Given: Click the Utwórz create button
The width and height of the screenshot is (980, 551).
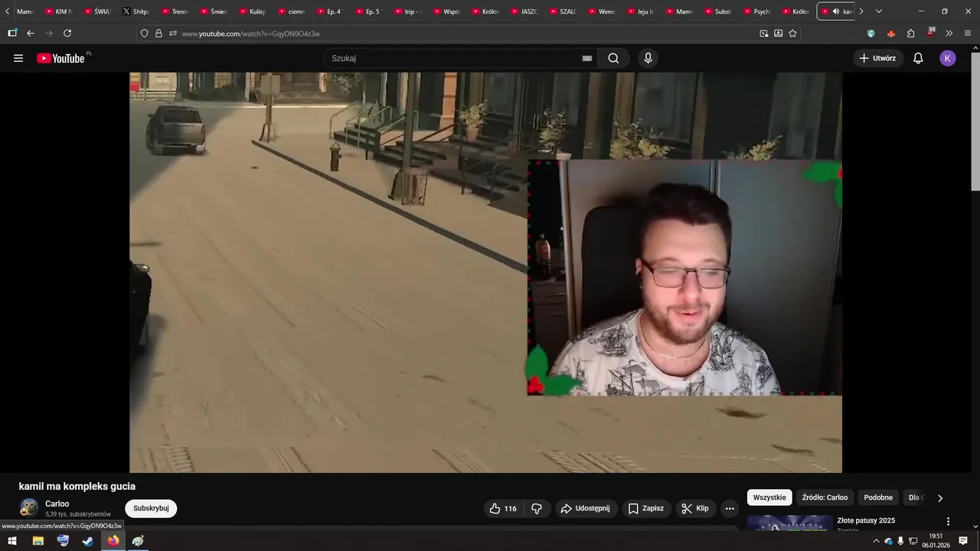Looking at the screenshot, I should pos(878,58).
